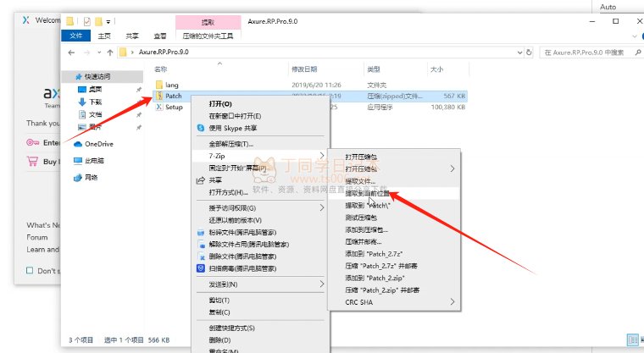Sort by the 名称 column header

161,69
